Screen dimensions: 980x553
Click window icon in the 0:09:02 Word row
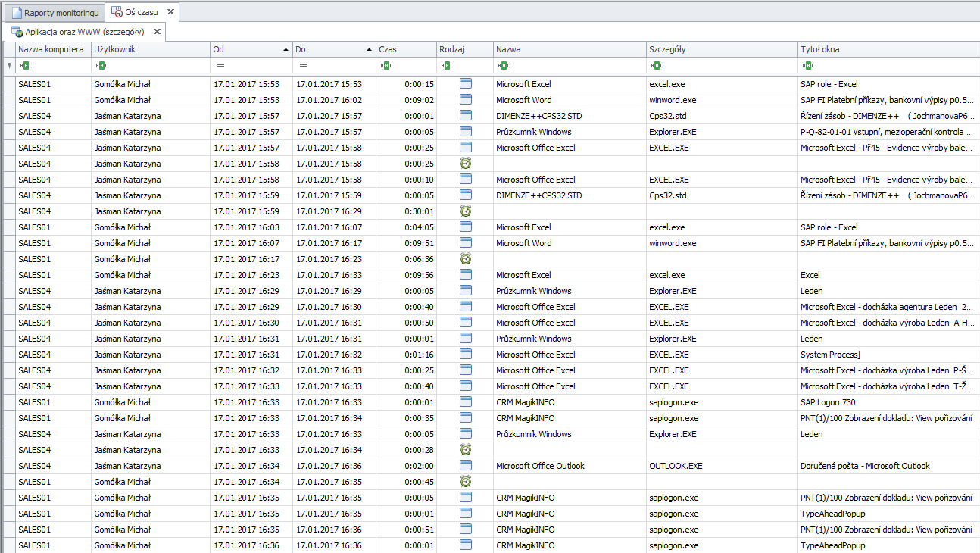click(466, 100)
